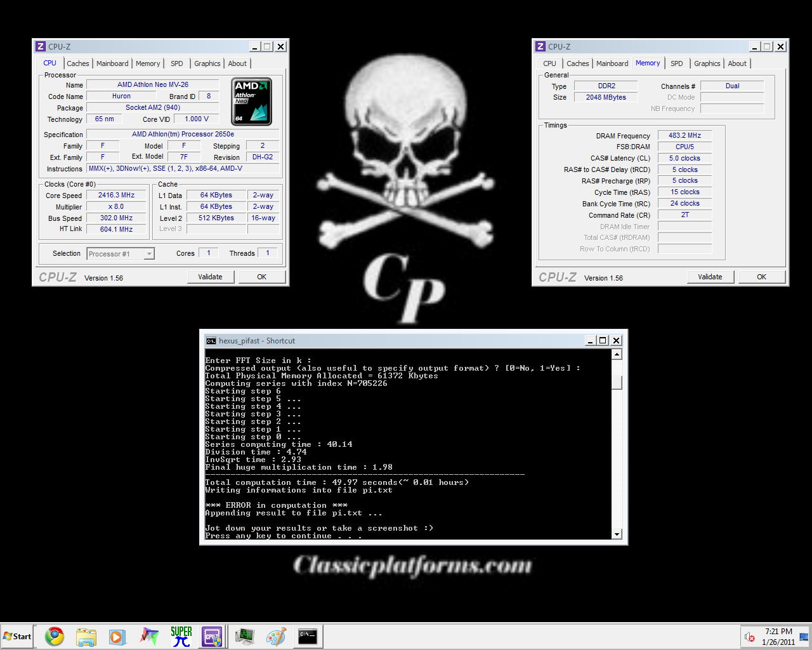Open Google Chrome from the taskbar
This screenshot has height=650, width=812.
(x=55, y=636)
